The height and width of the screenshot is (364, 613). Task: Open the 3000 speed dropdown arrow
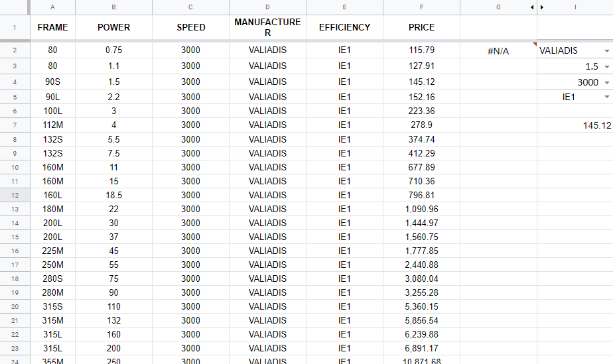(x=607, y=82)
